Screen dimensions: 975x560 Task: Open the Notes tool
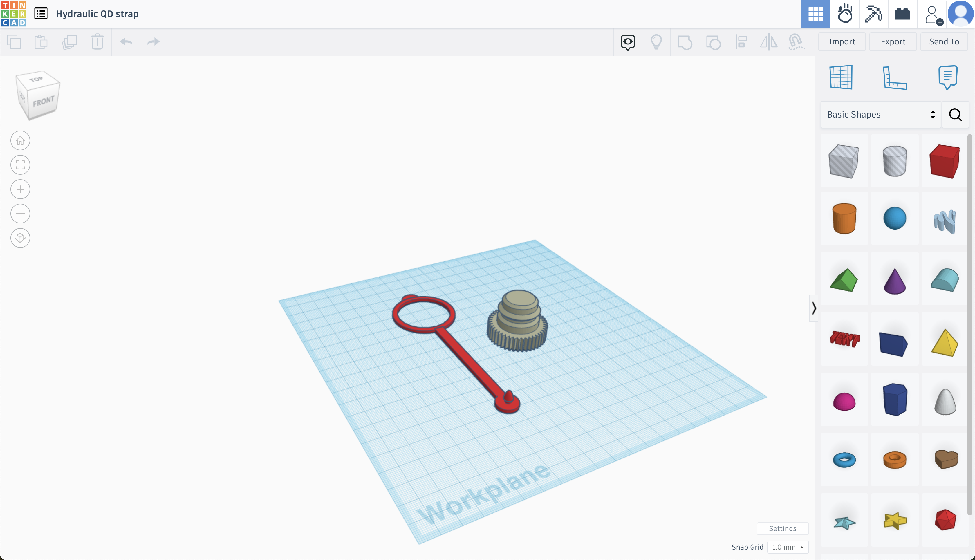(947, 77)
